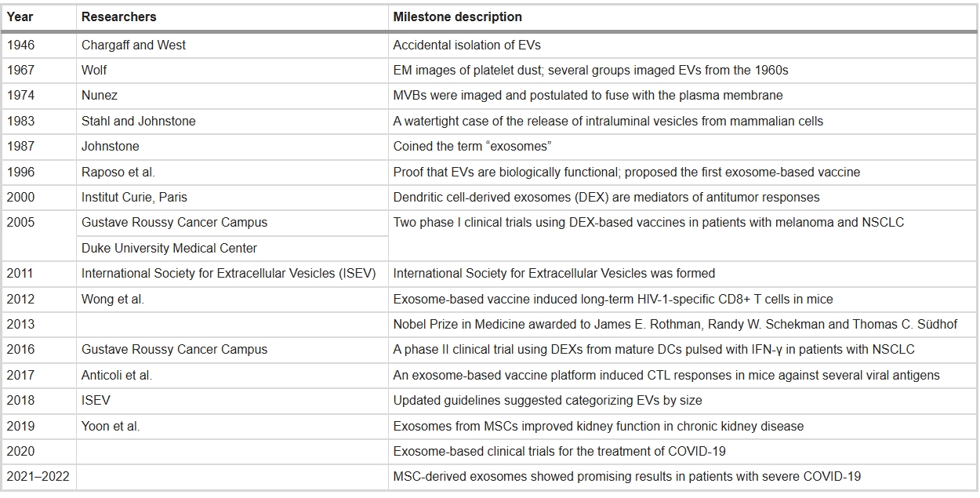Screen dimensions: 980x498
Task: Select the ISEV full name researcher cell
Action: 229,274
